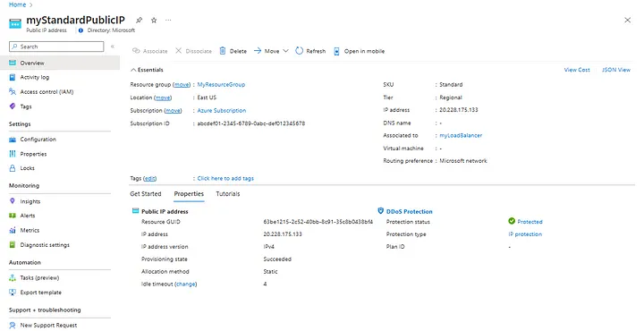Click the Dissociate toolbar button
Image resolution: width=644 pixels, height=331 pixels.
point(193,51)
